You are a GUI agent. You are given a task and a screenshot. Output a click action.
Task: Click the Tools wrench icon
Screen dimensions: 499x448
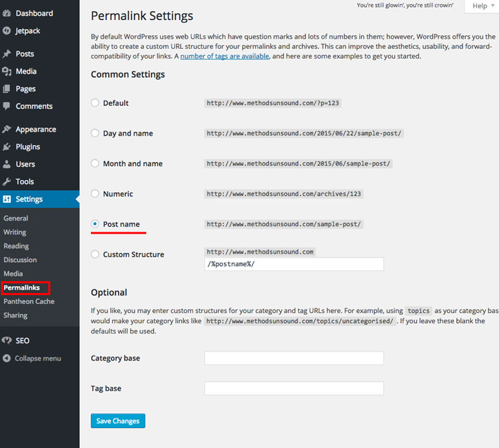(x=7, y=182)
